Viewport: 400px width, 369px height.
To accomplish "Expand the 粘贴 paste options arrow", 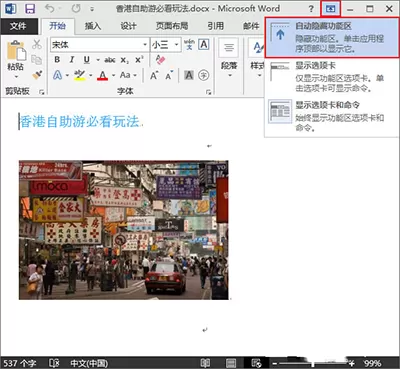I will click(x=16, y=77).
